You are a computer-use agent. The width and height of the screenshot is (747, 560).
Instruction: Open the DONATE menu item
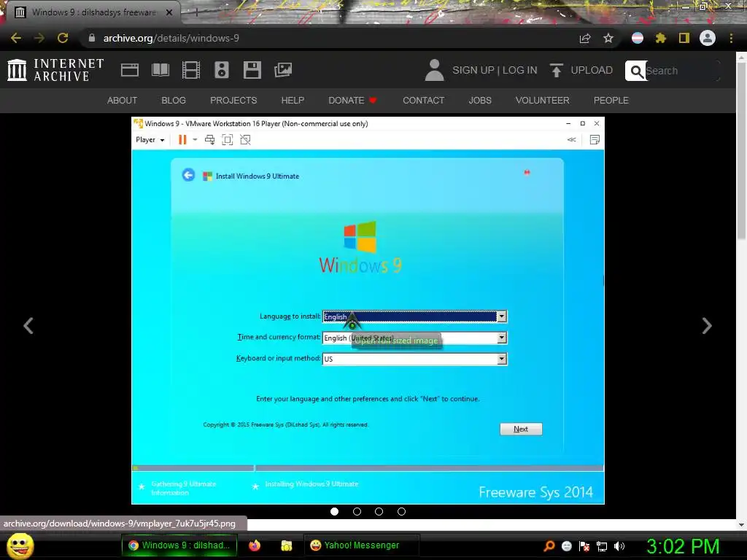tap(352, 101)
